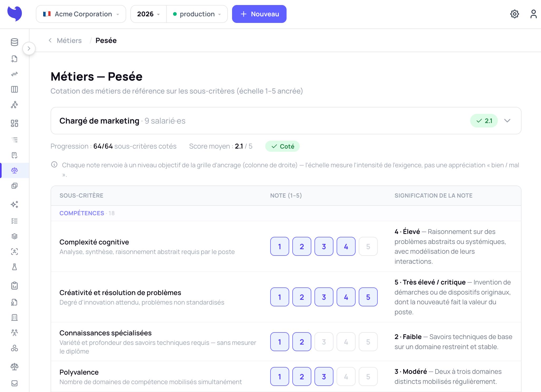Open the user profile icon
This screenshot has height=392, width=541.
click(533, 14)
